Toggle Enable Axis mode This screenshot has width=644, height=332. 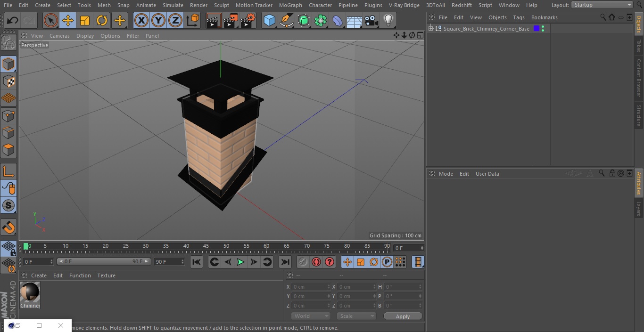coord(8,171)
